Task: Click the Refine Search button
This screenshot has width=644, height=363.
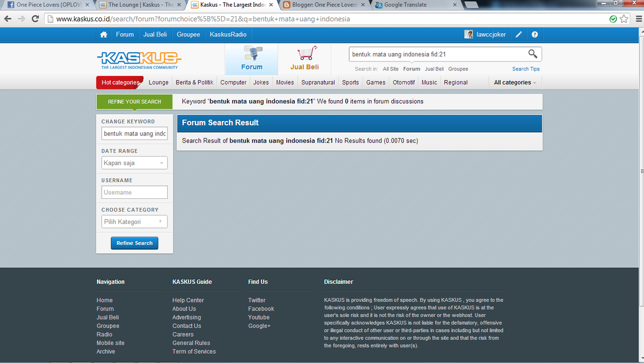Action: tap(134, 243)
